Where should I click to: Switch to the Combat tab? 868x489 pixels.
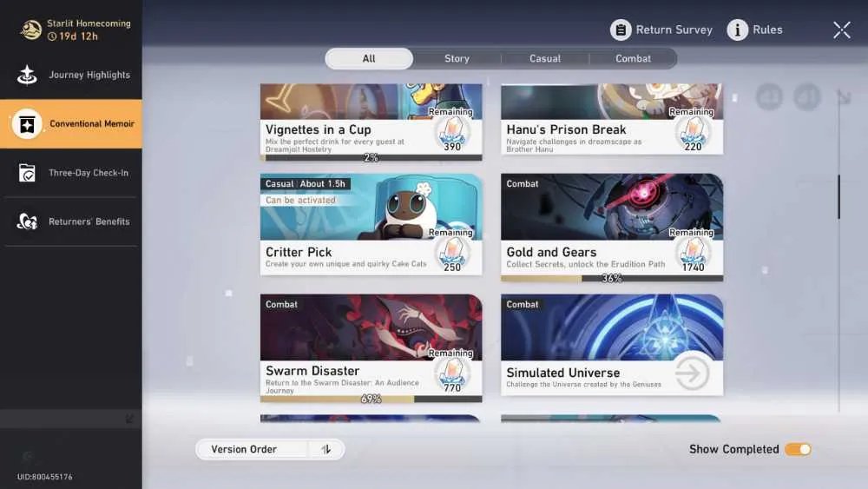point(634,59)
